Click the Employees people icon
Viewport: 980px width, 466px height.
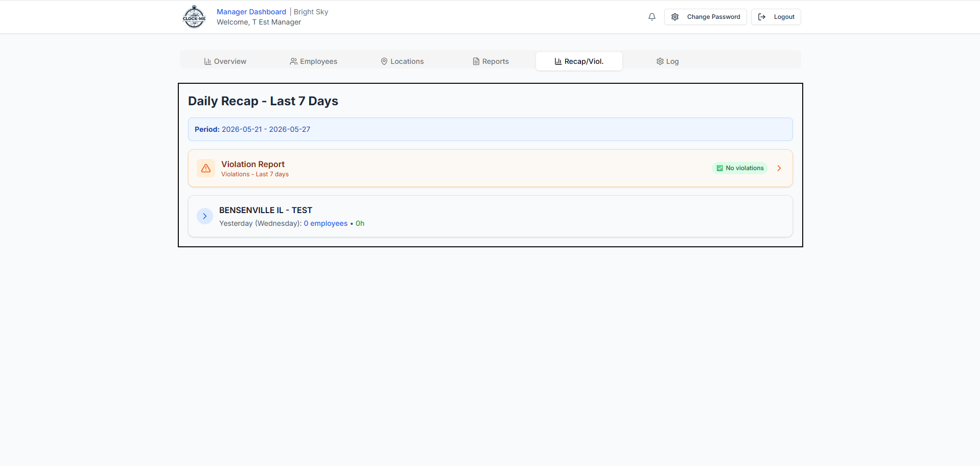coord(294,61)
